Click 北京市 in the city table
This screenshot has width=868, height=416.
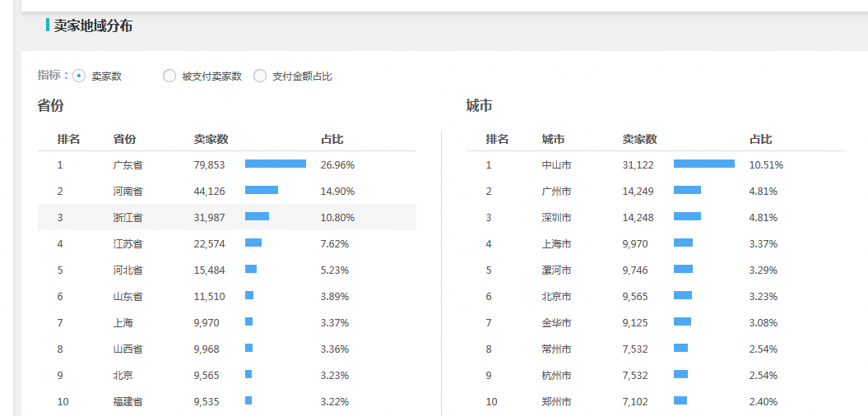pyautogui.click(x=557, y=297)
